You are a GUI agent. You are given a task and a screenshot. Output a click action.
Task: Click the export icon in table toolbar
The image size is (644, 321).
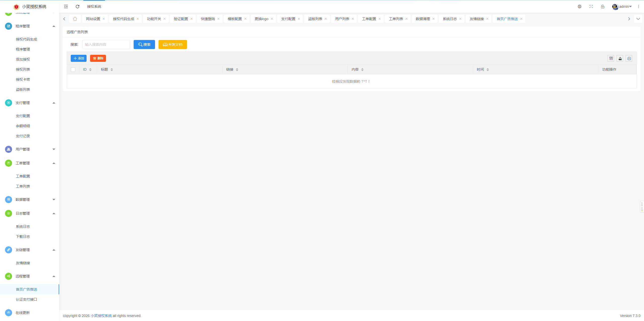click(x=620, y=59)
